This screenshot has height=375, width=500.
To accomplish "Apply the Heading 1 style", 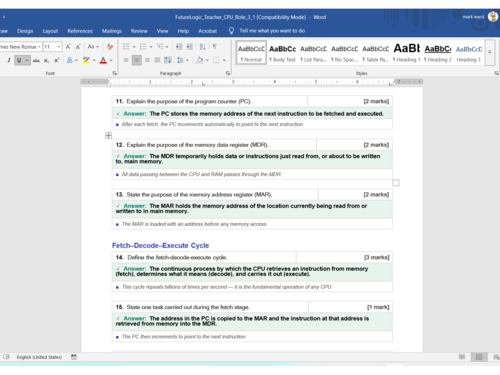I will 406,52.
